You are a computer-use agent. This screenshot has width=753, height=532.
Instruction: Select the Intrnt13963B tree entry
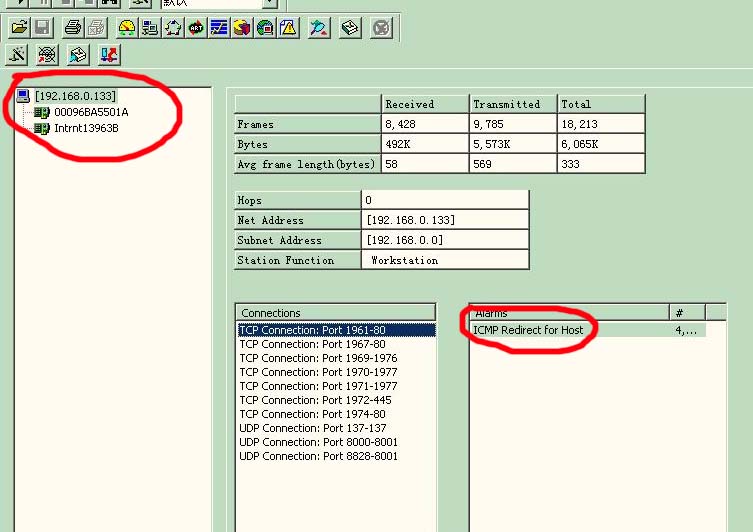(86, 128)
